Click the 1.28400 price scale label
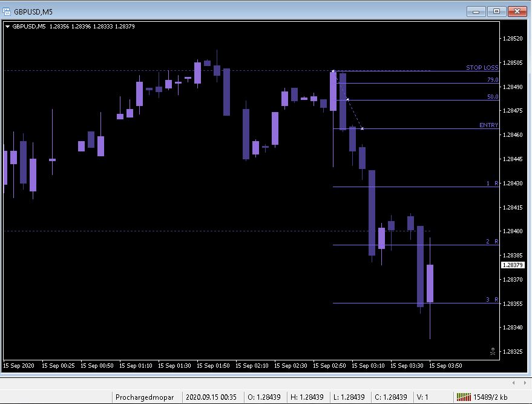532x404 pixels. point(512,231)
